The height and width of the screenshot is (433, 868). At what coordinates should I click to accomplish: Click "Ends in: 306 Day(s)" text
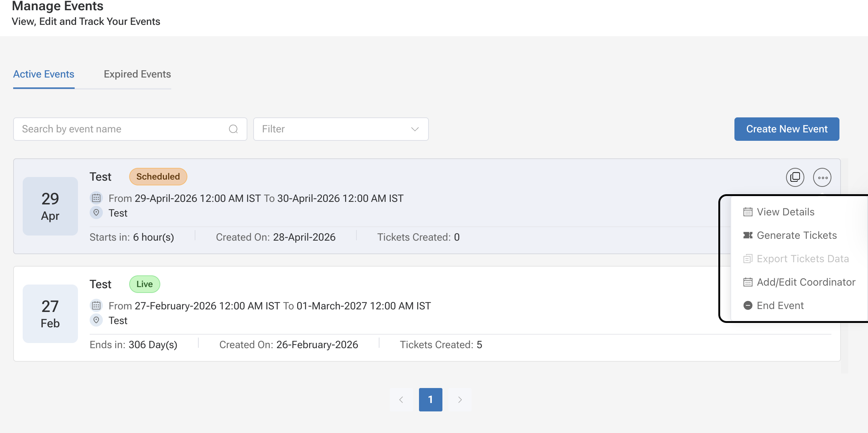tap(134, 345)
